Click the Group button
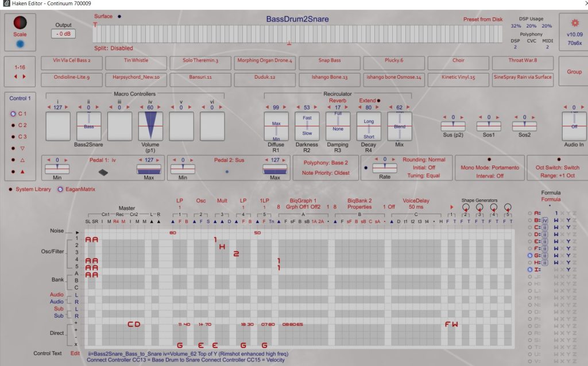 (x=574, y=71)
